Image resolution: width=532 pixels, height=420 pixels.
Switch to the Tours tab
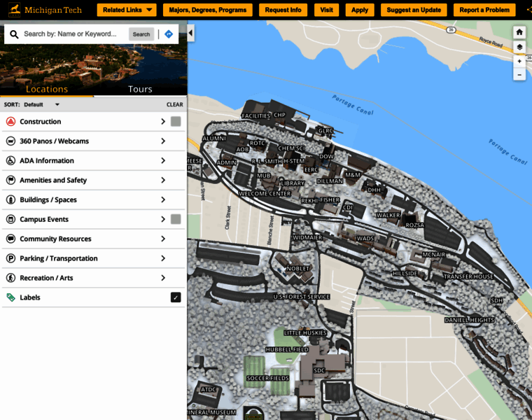pos(140,89)
